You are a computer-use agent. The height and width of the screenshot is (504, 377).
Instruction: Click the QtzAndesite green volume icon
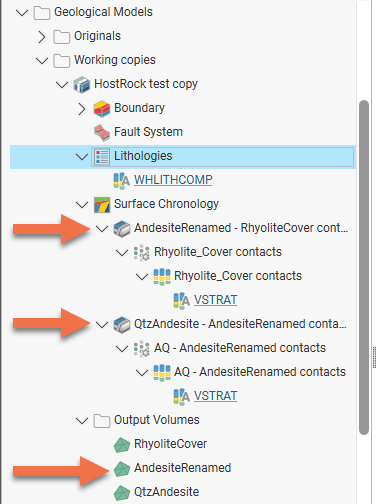[x=122, y=492]
